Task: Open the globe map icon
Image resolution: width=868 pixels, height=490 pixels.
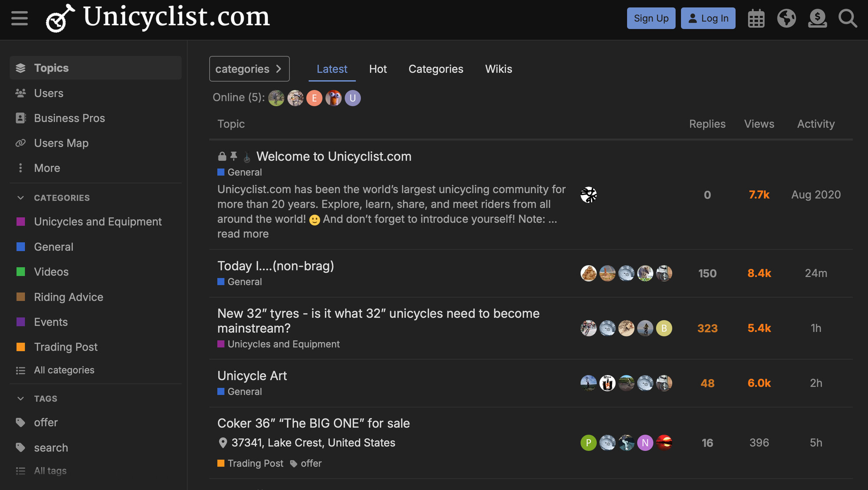Action: coord(786,19)
